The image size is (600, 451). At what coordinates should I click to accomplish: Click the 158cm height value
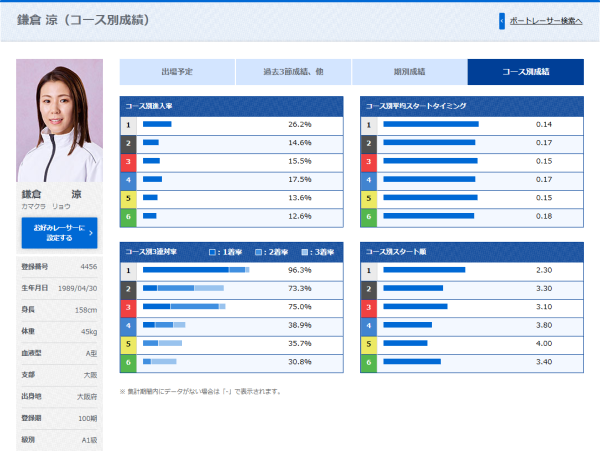(x=86, y=310)
